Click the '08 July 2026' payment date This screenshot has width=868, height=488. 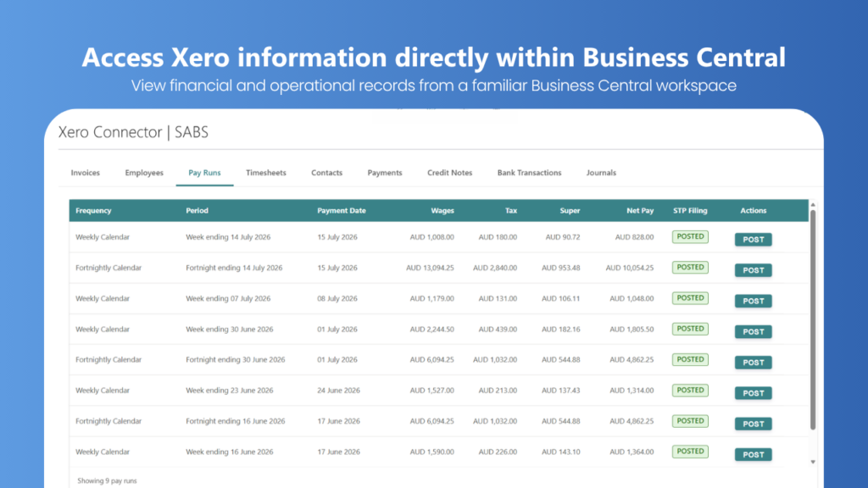[x=337, y=298]
